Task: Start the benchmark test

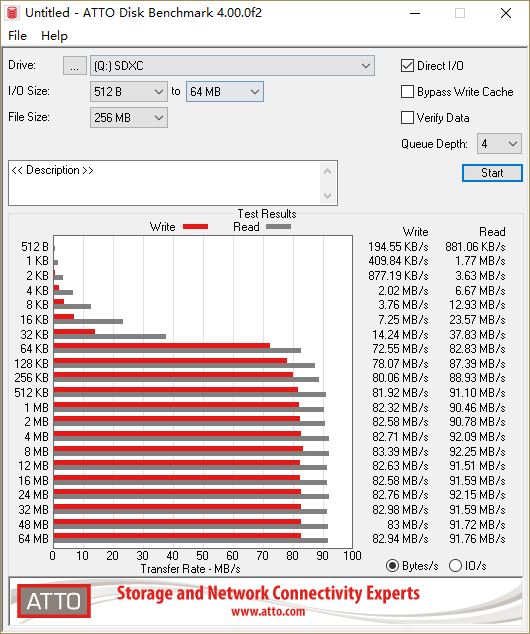Action: [492, 173]
